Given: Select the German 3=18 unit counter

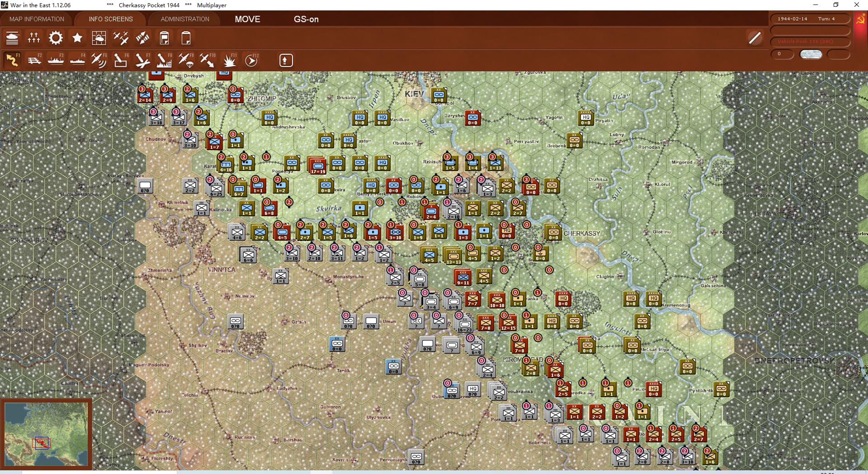Looking at the screenshot, I should click(156, 117).
